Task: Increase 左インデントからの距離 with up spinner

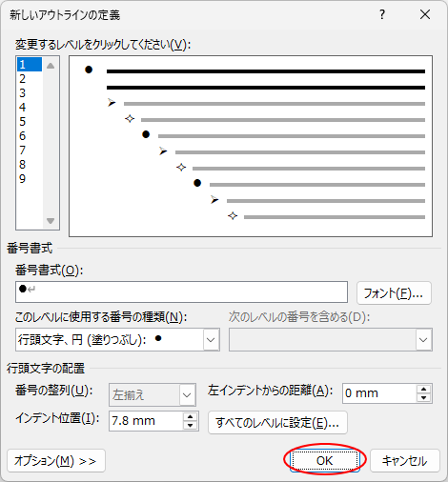Action: click(423, 389)
